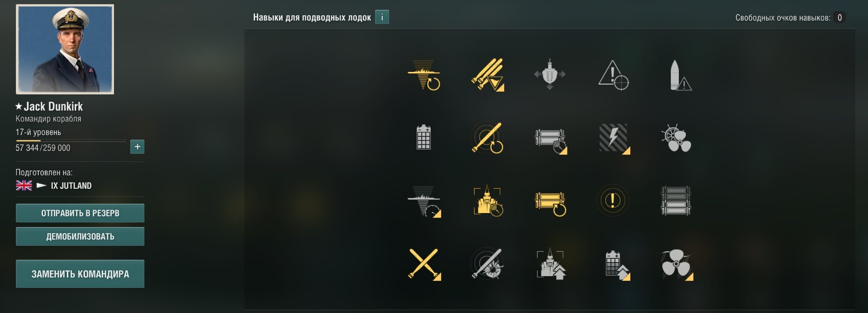Select the ship wheel and propeller skill

click(x=676, y=138)
